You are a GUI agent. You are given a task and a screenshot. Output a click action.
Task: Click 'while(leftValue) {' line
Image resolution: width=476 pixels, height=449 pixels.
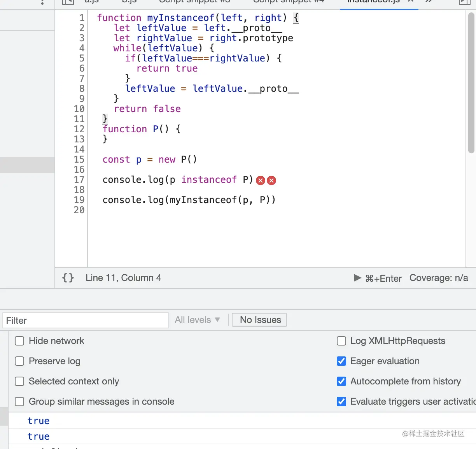[x=164, y=48]
